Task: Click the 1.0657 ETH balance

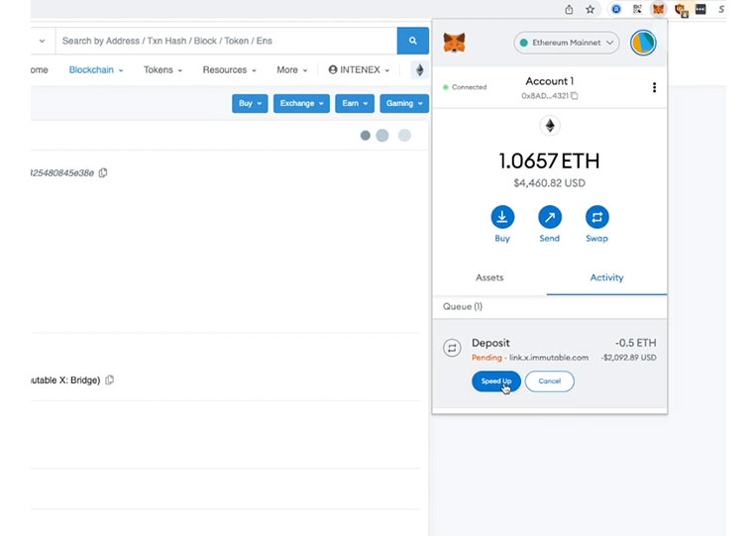Action: point(549,161)
